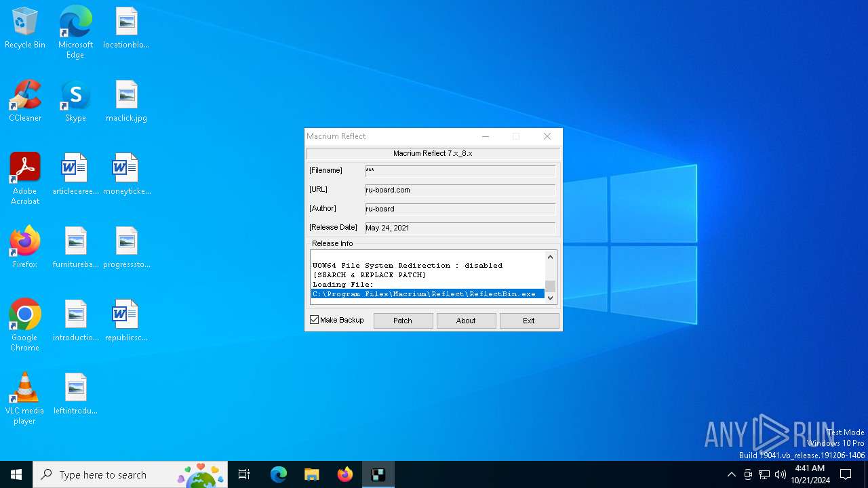Click the Type here to search box
Screen dimensions: 868x488
point(132,474)
